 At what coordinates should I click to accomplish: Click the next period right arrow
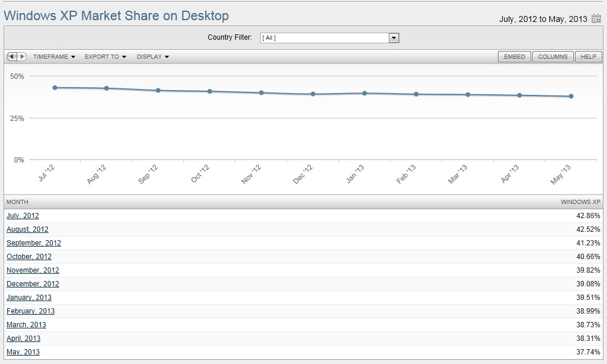(22, 56)
